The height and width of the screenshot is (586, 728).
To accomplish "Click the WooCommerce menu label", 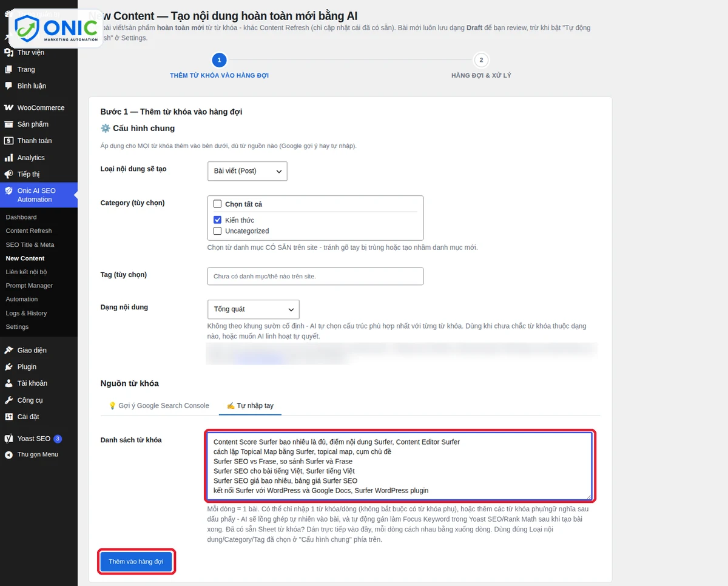I will [x=41, y=107].
